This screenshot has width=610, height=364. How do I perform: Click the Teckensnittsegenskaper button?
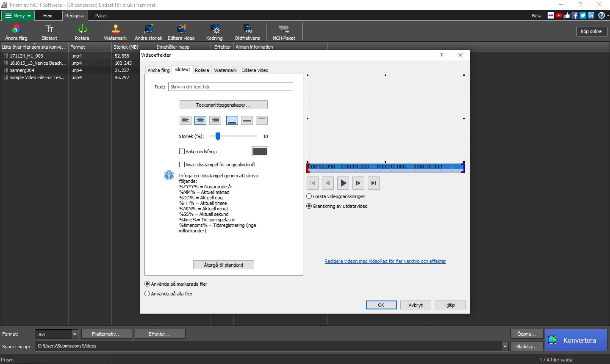click(x=224, y=105)
